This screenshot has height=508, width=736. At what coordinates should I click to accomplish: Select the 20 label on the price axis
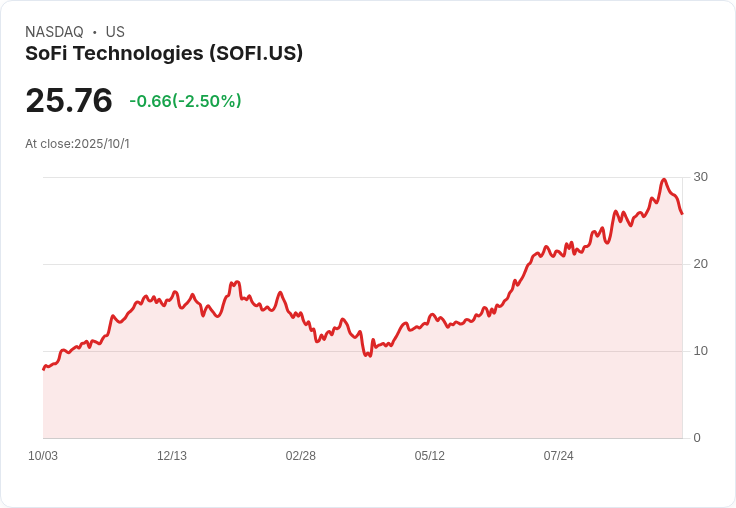pyautogui.click(x=700, y=264)
